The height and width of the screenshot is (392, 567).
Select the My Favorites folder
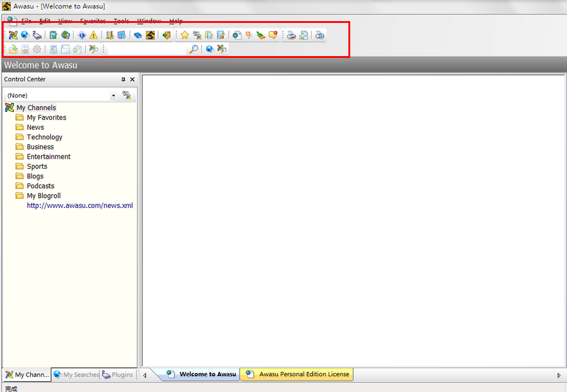[x=46, y=118]
